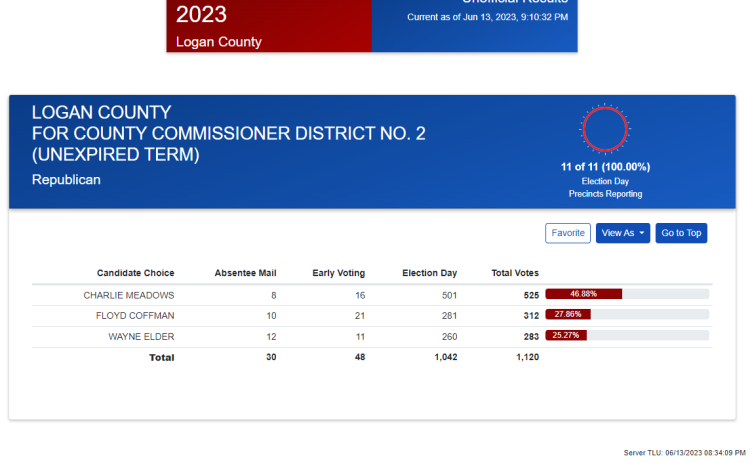Click Election Day value 260
This screenshot has height=463, width=750.
[449, 337]
